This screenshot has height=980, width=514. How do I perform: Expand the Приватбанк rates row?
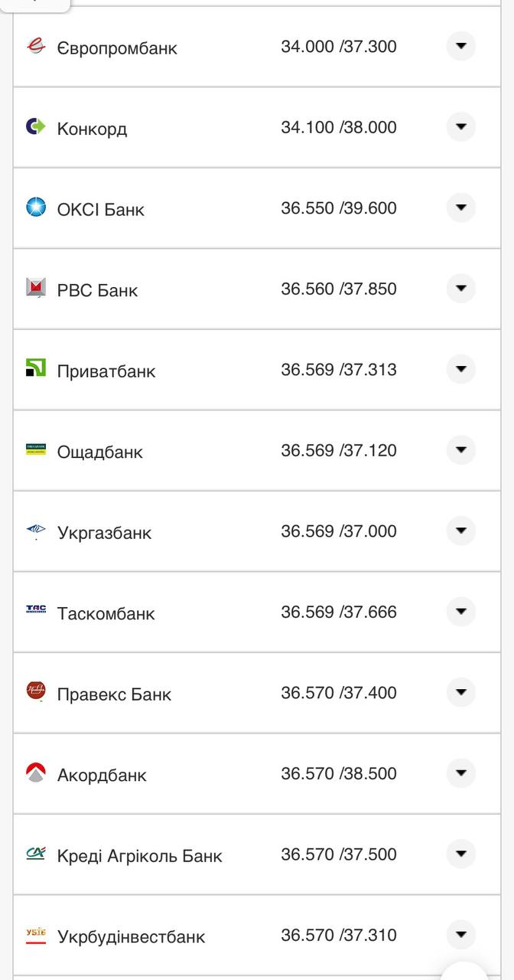click(x=461, y=369)
